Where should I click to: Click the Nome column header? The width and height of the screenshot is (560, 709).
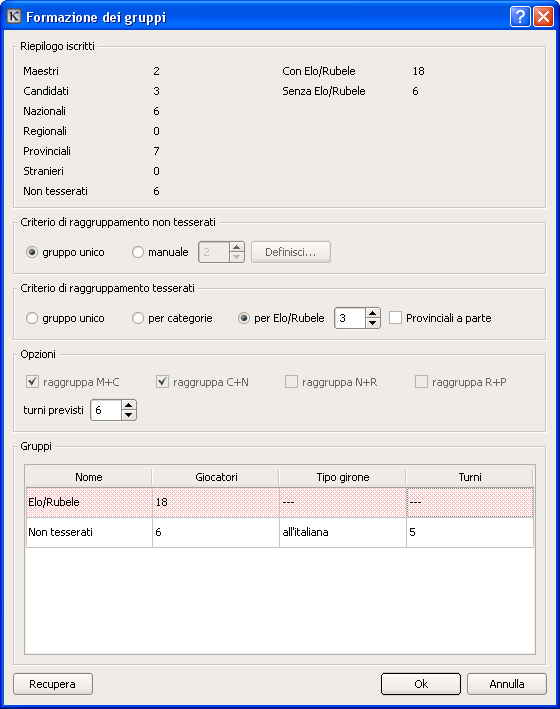click(x=89, y=477)
